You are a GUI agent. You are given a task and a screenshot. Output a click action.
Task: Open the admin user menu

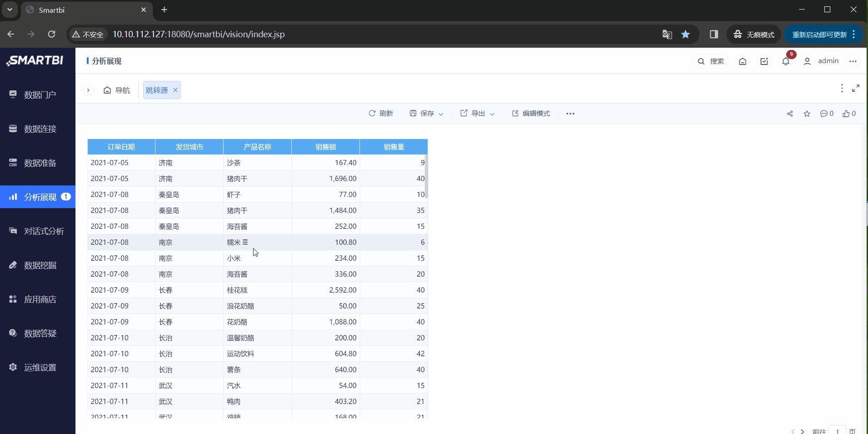click(x=821, y=61)
